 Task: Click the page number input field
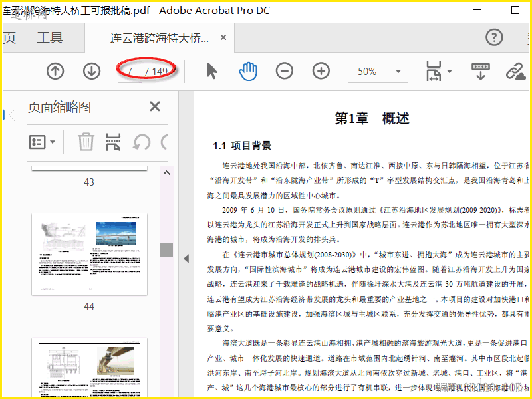coord(130,72)
